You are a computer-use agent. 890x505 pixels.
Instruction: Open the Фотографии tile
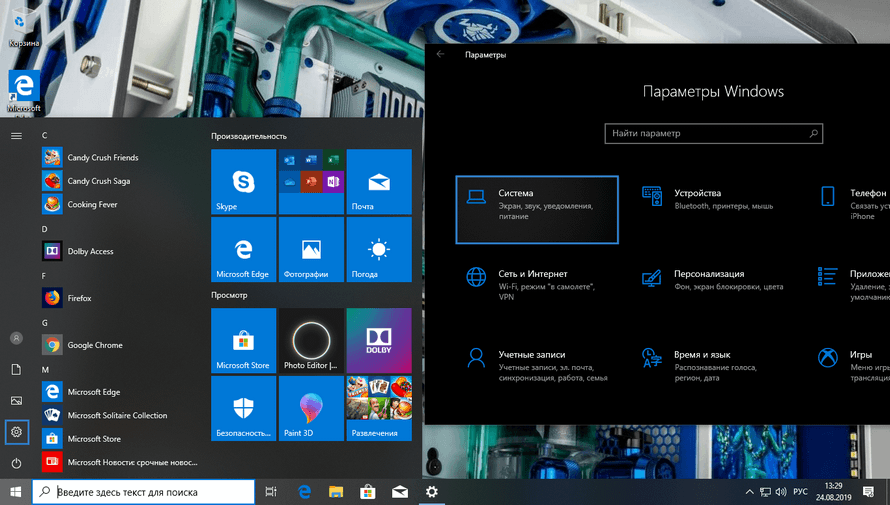[311, 250]
